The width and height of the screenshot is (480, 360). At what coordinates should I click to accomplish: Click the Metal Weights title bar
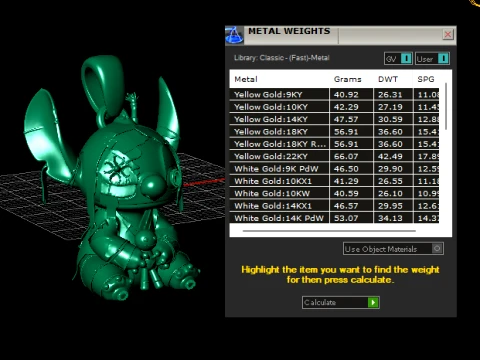(x=341, y=35)
